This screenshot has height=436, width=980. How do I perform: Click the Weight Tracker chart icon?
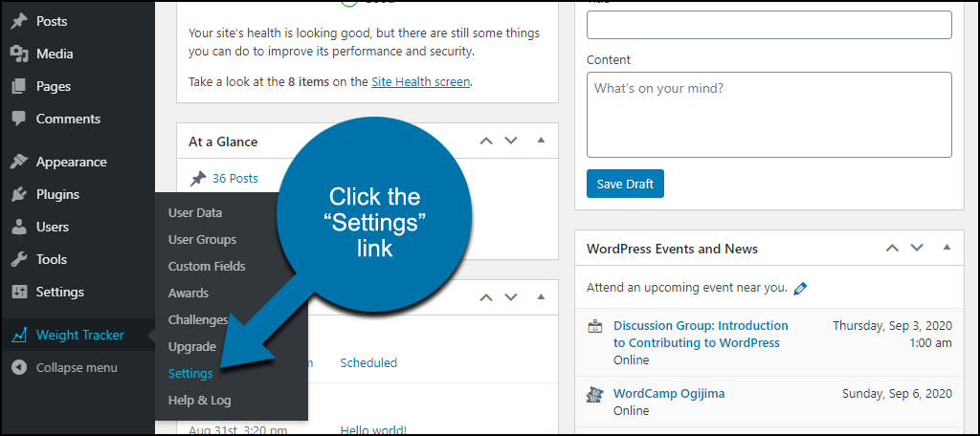19,336
